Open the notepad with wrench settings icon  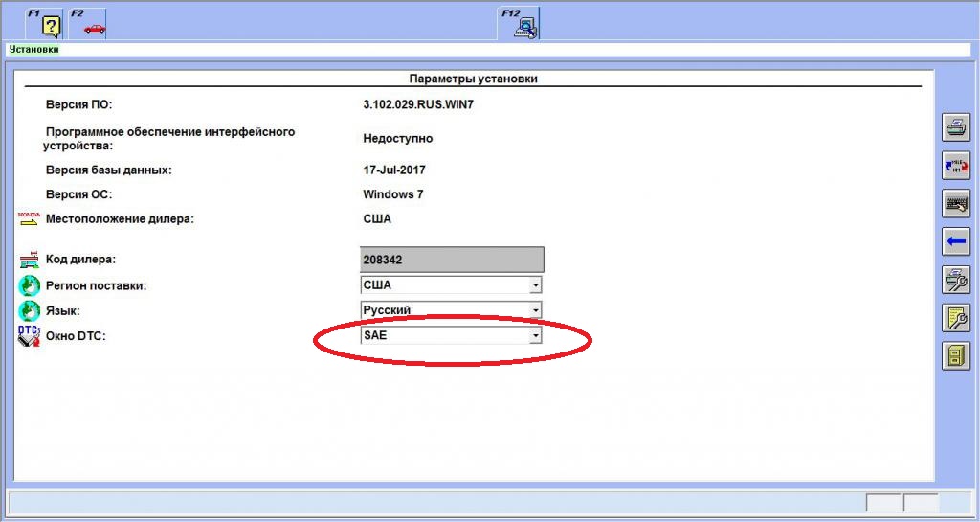pos(956,318)
